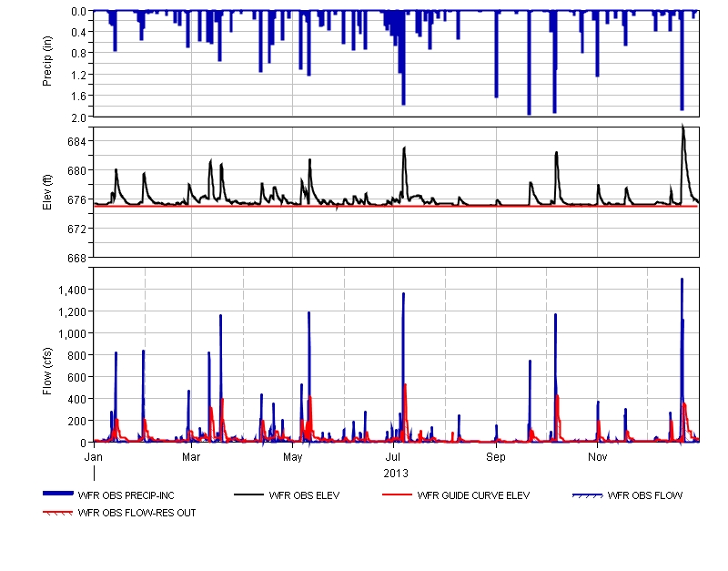728x571 pixels.
Task: Click the Precip (in) axis title
Action: (x=47, y=61)
